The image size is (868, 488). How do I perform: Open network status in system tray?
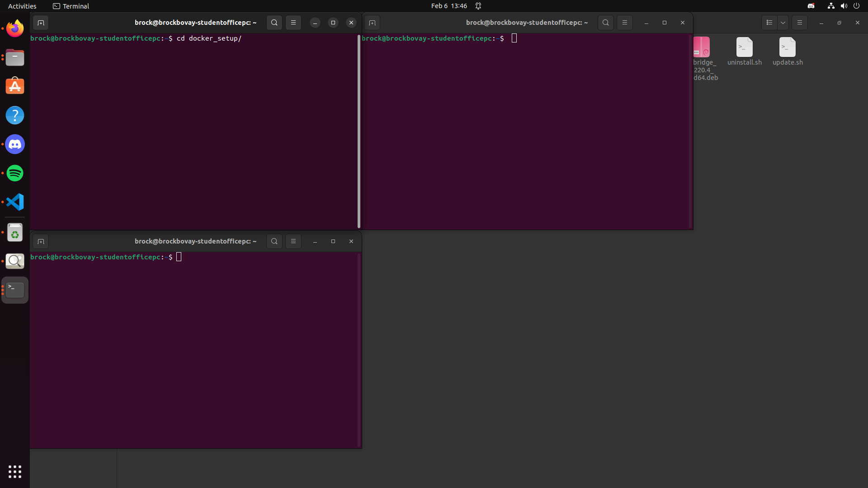point(831,6)
